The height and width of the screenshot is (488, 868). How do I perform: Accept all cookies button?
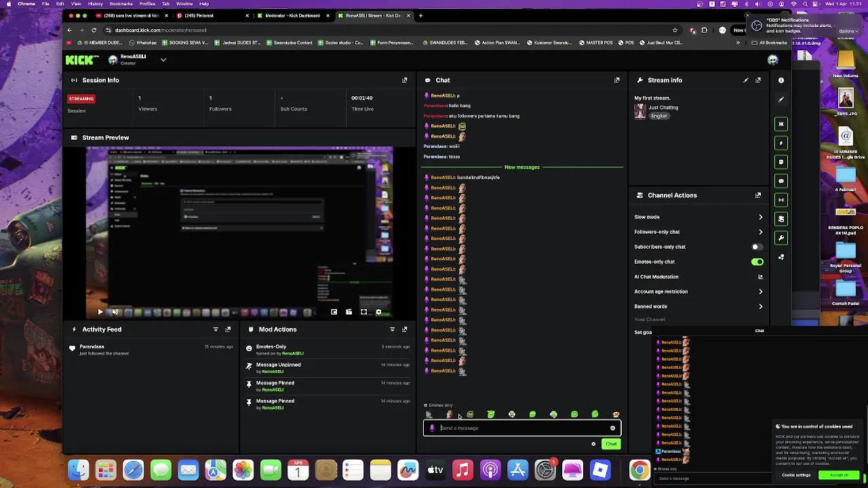pos(839,475)
